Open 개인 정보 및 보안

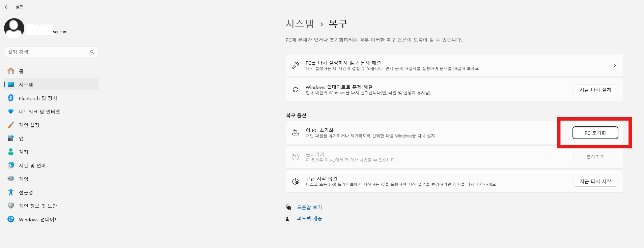(x=51, y=206)
